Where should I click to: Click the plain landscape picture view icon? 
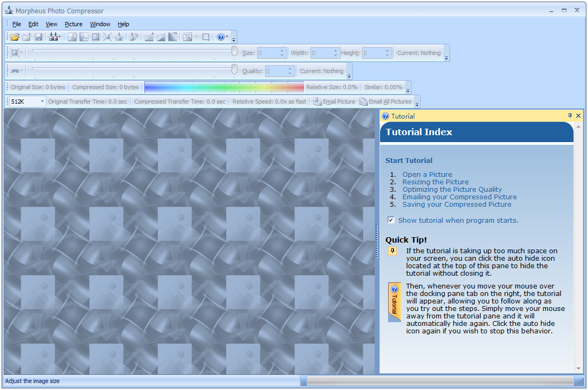pyautogui.click(x=72, y=37)
